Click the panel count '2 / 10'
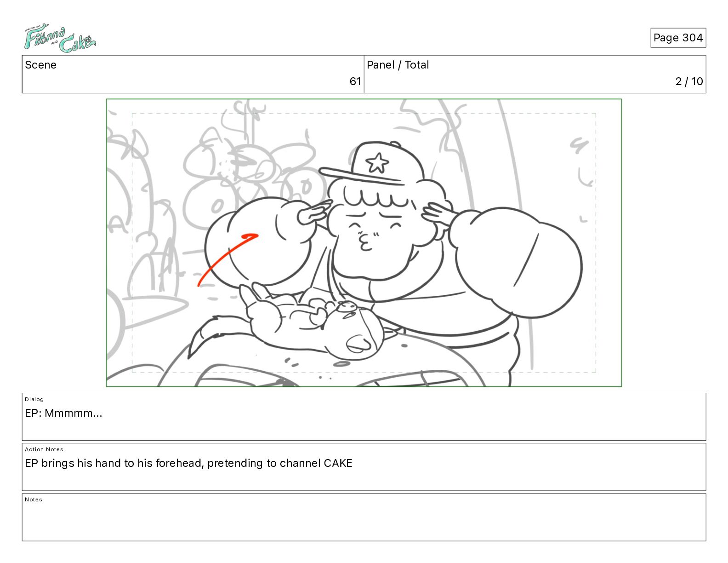Image resolution: width=728 pixels, height=563 pixels. coord(689,81)
